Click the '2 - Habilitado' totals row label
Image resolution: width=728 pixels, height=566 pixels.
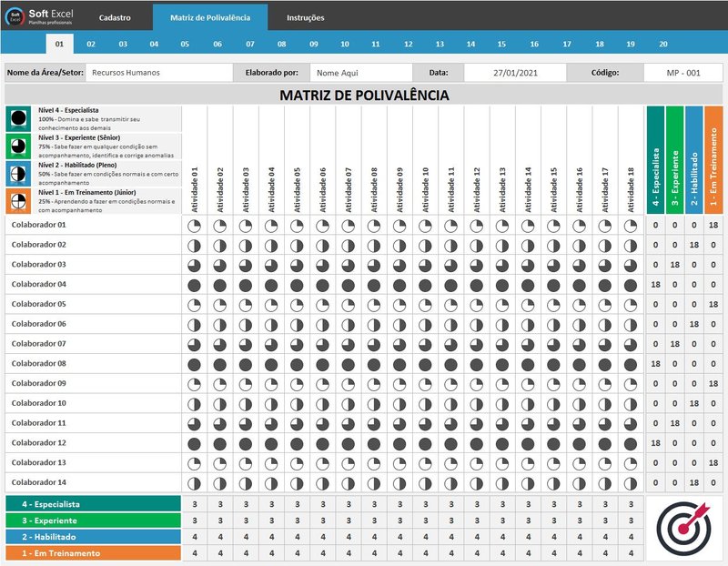94,537
